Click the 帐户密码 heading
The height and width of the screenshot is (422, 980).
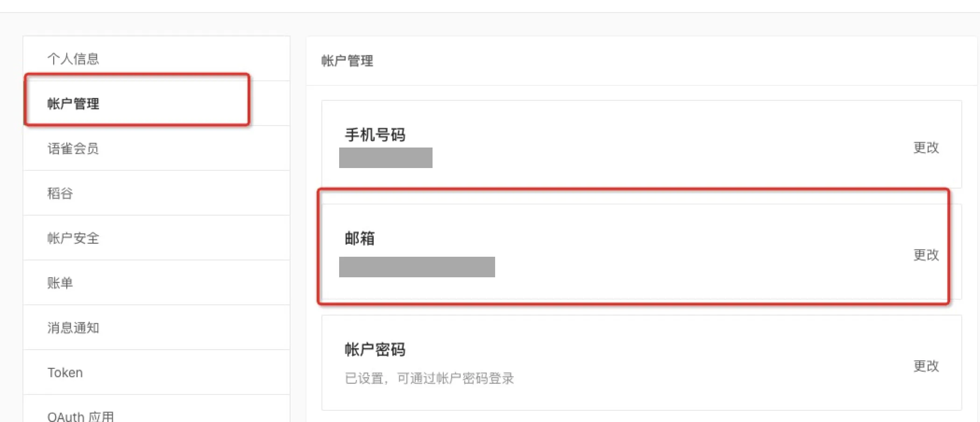(x=375, y=349)
